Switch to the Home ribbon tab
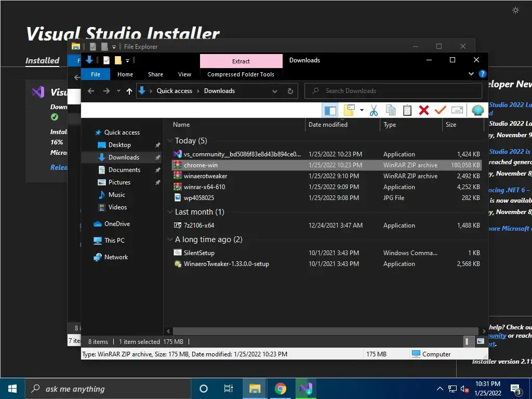 (125, 74)
